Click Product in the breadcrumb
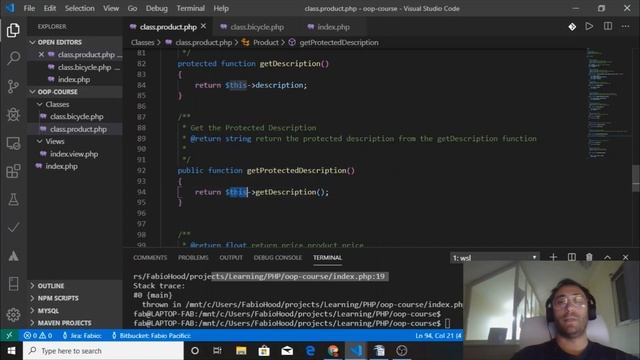 pyautogui.click(x=266, y=42)
